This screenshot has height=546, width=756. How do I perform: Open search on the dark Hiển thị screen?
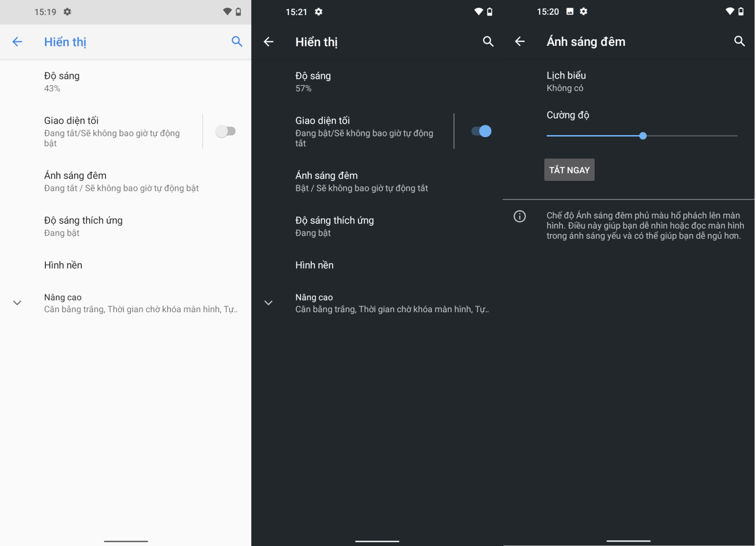pos(488,42)
